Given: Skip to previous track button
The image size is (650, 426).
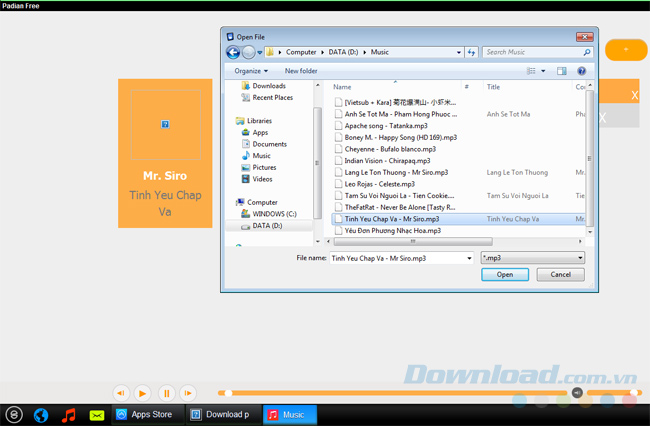Looking at the screenshot, I should click(x=120, y=394).
